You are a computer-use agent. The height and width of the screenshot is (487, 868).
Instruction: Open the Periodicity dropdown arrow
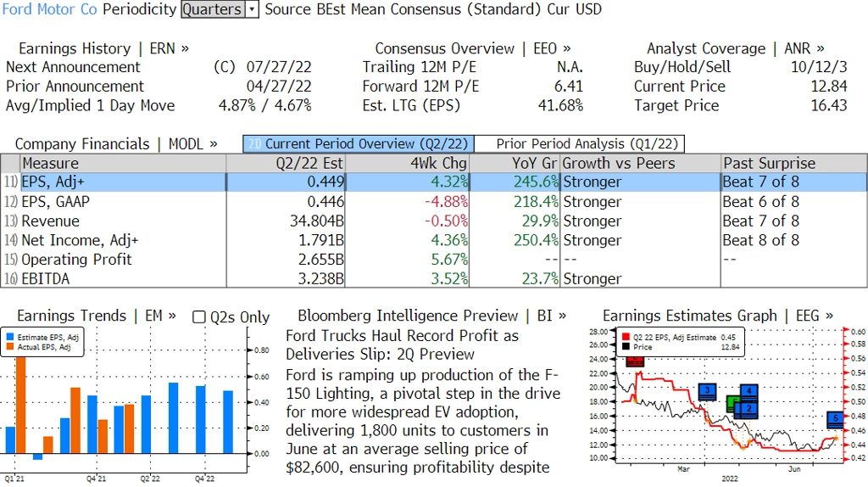click(x=252, y=9)
